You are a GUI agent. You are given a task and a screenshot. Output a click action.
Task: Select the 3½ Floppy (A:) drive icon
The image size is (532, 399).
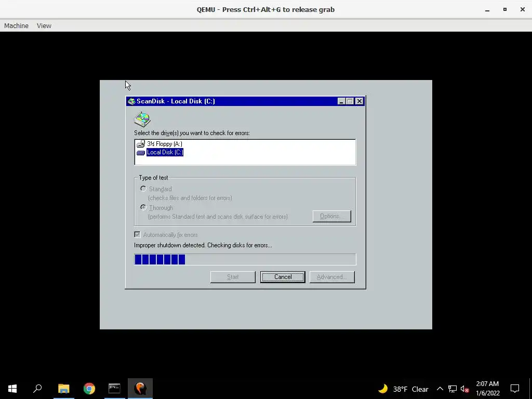click(141, 144)
